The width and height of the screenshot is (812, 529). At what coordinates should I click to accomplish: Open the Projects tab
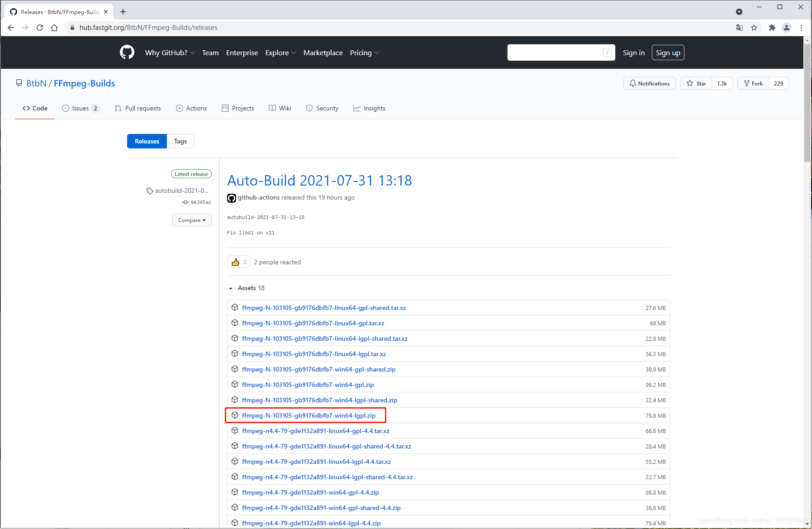pyautogui.click(x=238, y=108)
